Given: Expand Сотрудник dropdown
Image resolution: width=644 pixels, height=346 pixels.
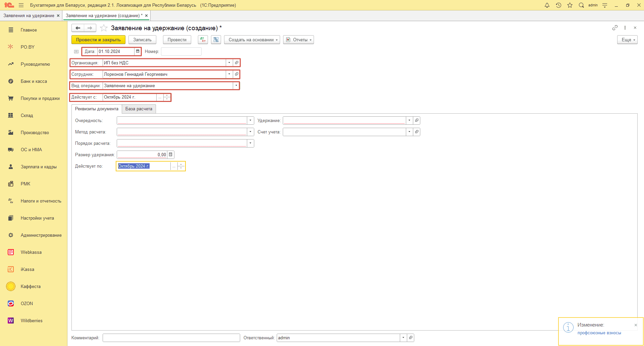Looking at the screenshot, I should 229,74.
